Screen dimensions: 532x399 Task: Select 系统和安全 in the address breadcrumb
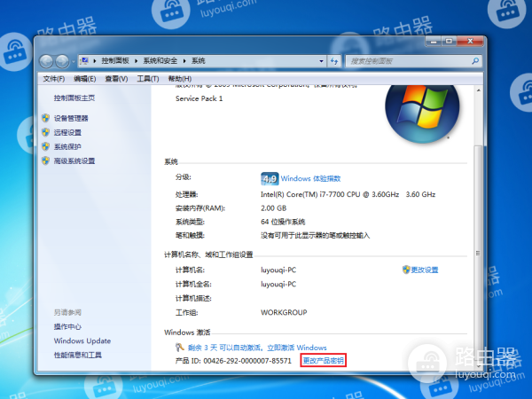tap(160, 60)
